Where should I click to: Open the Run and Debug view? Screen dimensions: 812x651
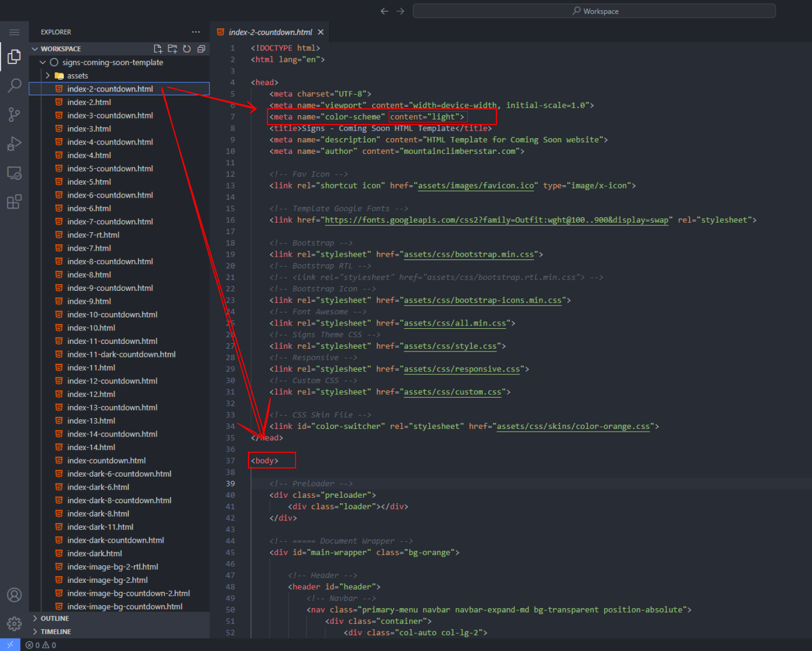[15, 144]
